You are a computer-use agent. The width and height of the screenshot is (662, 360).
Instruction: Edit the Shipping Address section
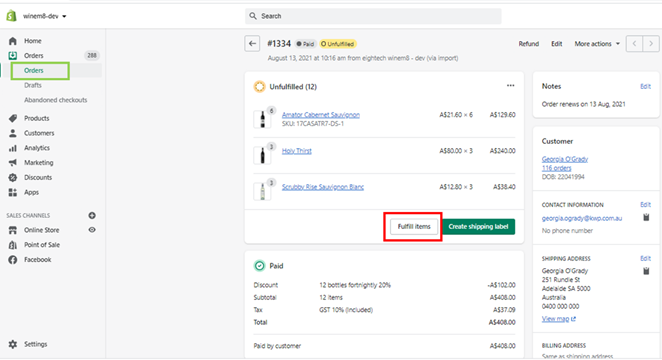645,258
